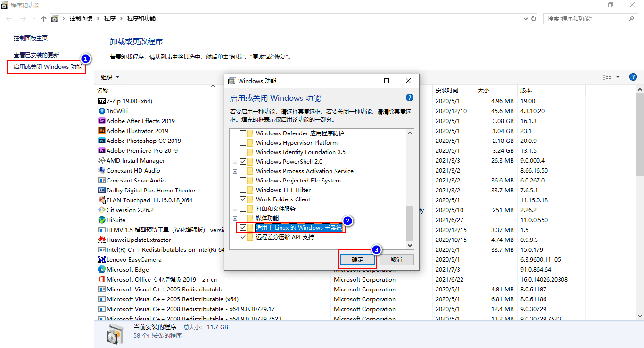Click the view options icon
This screenshot has height=348, width=644.
607,77
